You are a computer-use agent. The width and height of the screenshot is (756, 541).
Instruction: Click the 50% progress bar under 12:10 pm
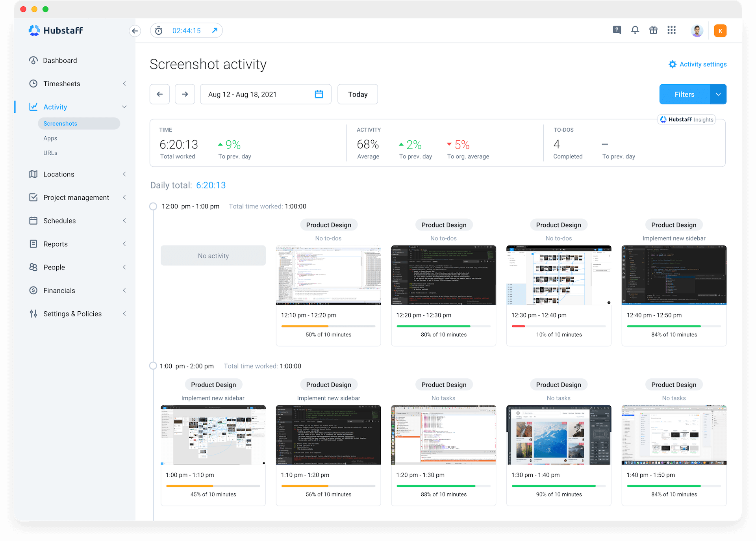[x=328, y=326]
